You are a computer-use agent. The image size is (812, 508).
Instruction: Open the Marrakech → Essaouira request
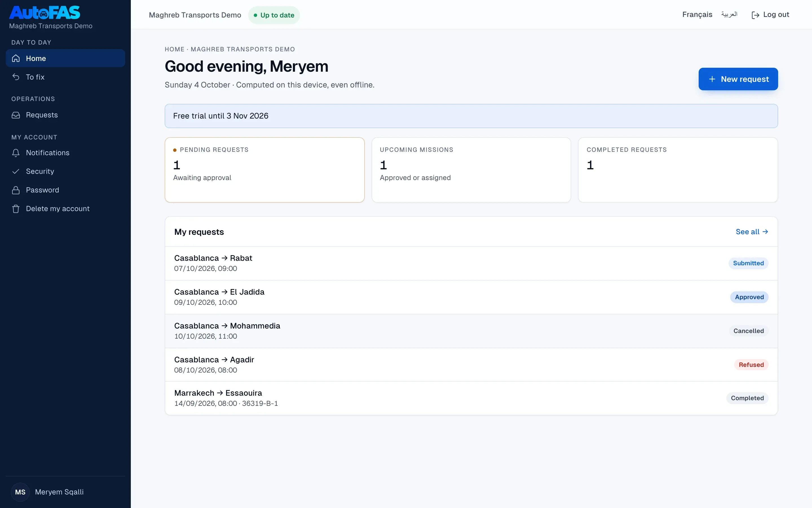coord(471,398)
